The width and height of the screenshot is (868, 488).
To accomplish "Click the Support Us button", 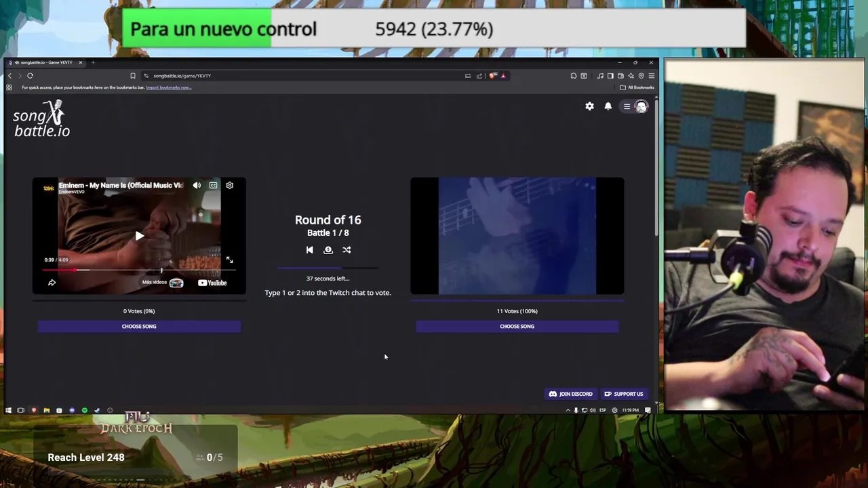I will tap(624, 394).
